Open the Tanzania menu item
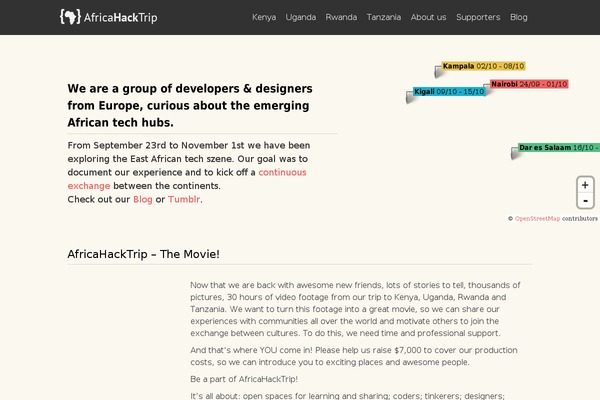 coord(384,17)
